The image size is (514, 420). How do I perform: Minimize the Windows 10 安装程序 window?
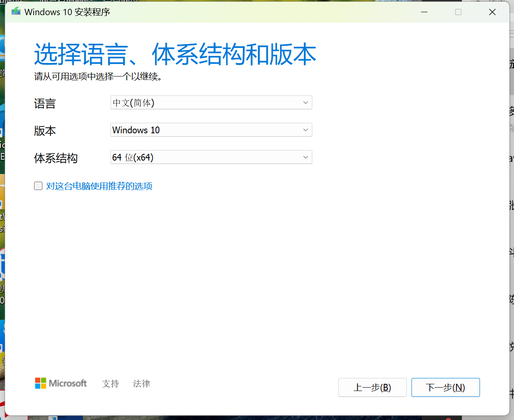(x=424, y=12)
